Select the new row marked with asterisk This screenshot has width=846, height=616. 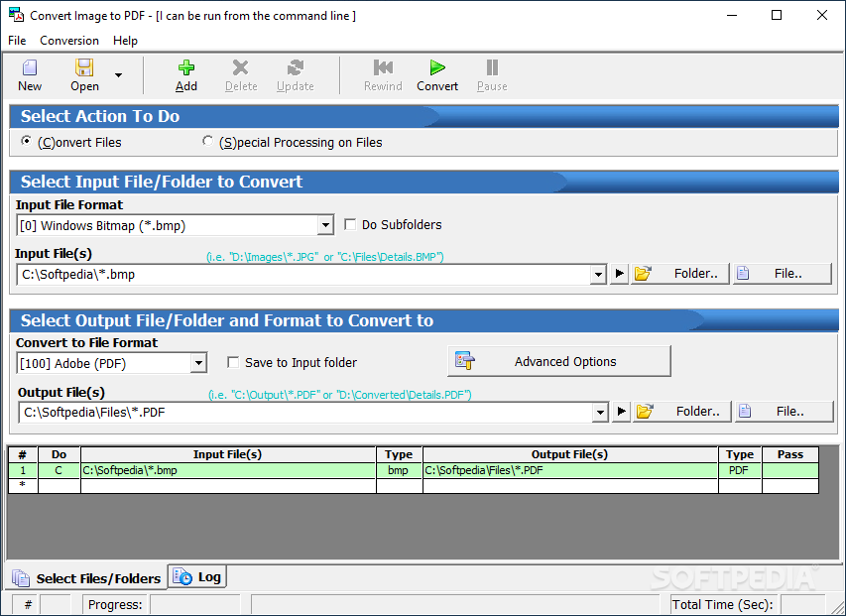click(x=22, y=485)
